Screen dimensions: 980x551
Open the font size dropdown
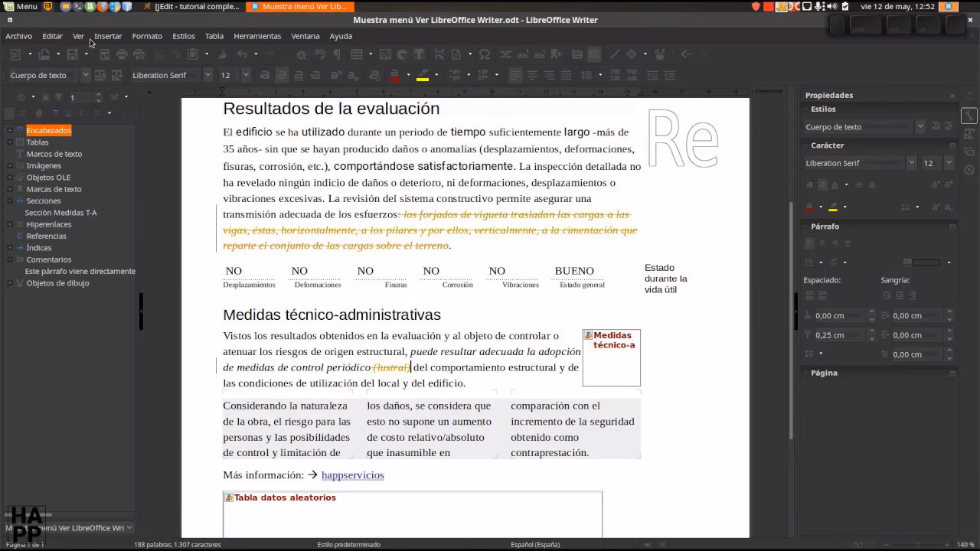(x=247, y=74)
